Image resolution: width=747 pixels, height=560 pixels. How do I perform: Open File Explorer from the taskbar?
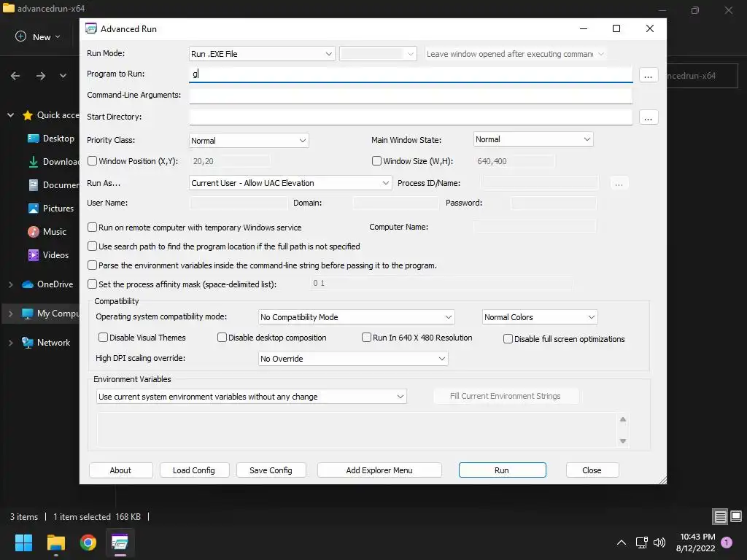point(55,542)
